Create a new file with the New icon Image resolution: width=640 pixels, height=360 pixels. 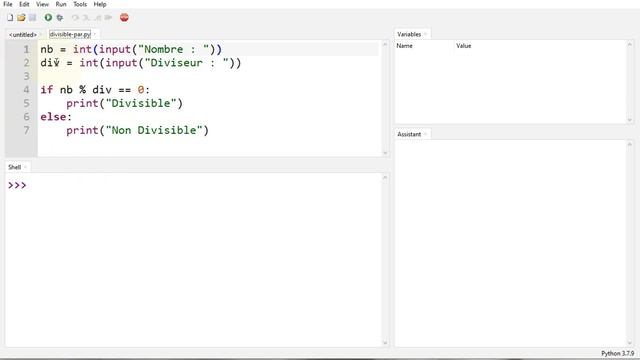tap(10, 18)
